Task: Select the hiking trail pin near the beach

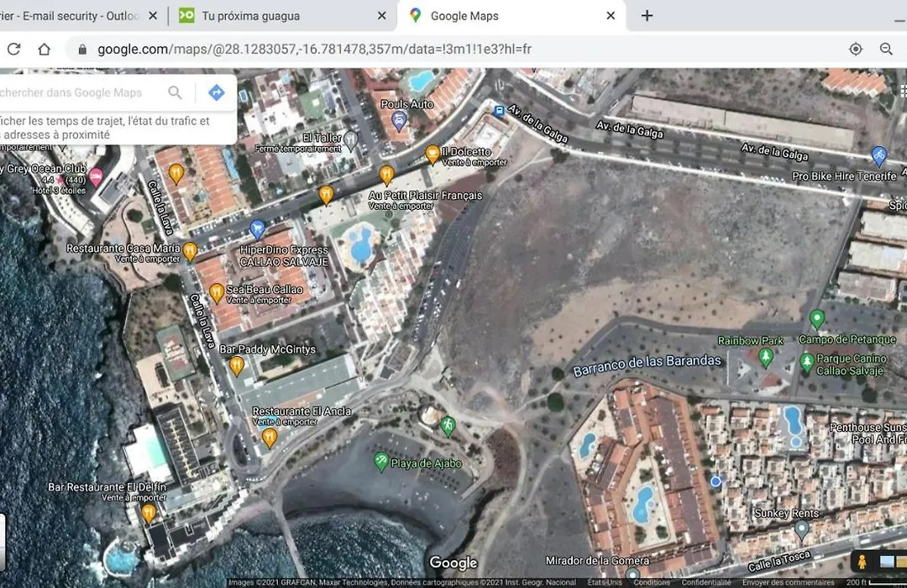Action: tap(447, 426)
